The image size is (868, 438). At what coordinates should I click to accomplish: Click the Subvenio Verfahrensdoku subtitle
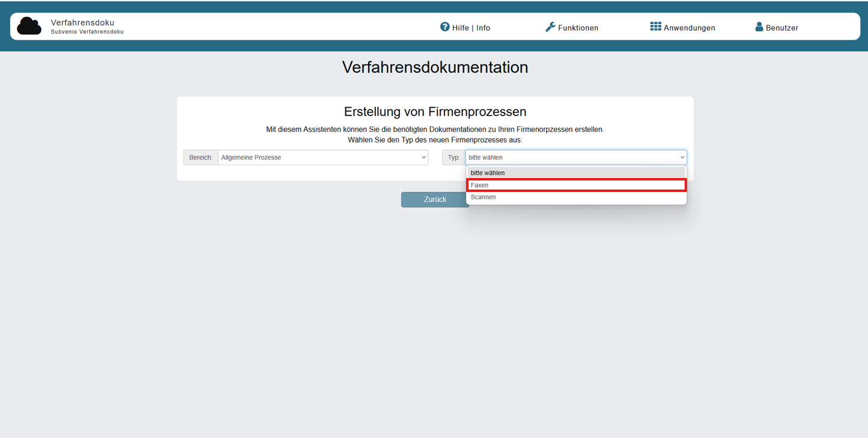(87, 32)
